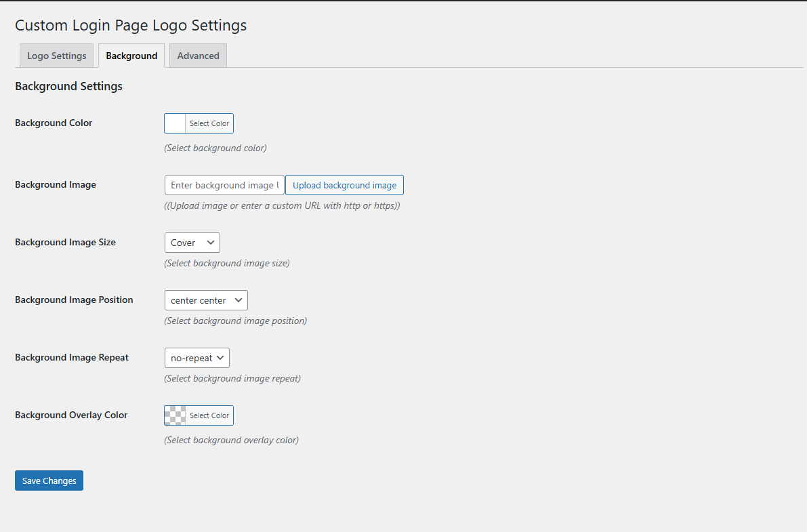Click Save Changes

(x=49, y=480)
